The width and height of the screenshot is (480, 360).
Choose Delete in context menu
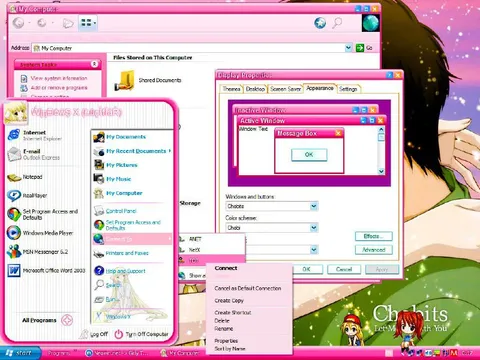(222, 321)
